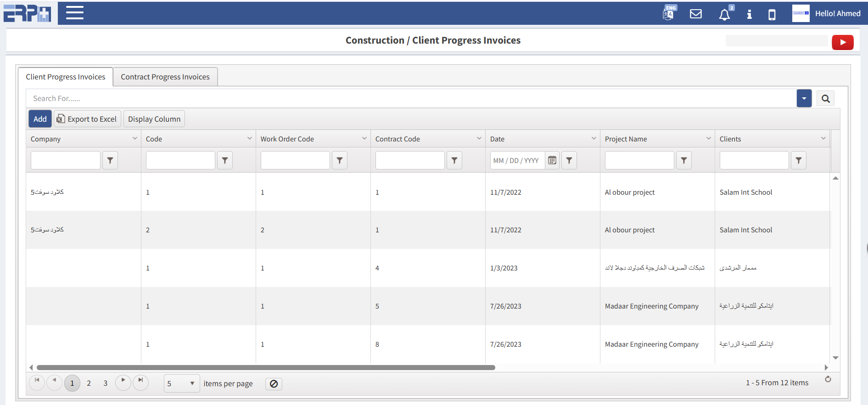The image size is (868, 405).
Task: Click the mobile phone icon
Action: point(772,15)
